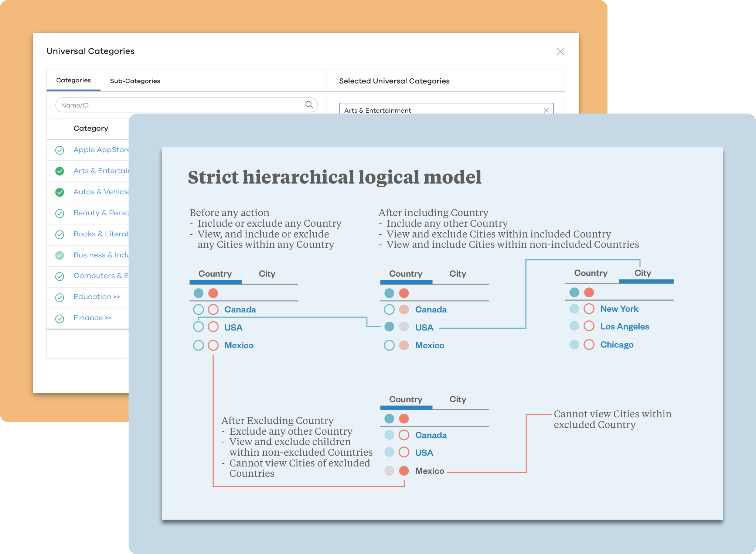Toggle the Apple AppStore category checkmark
Image resolution: width=756 pixels, height=554 pixels.
tap(59, 150)
